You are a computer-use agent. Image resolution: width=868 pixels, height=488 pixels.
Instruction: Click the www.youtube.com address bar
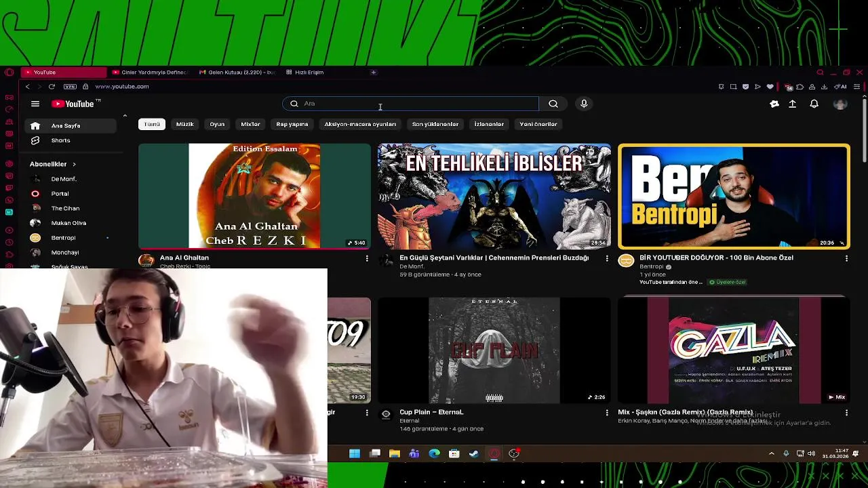pos(122,87)
